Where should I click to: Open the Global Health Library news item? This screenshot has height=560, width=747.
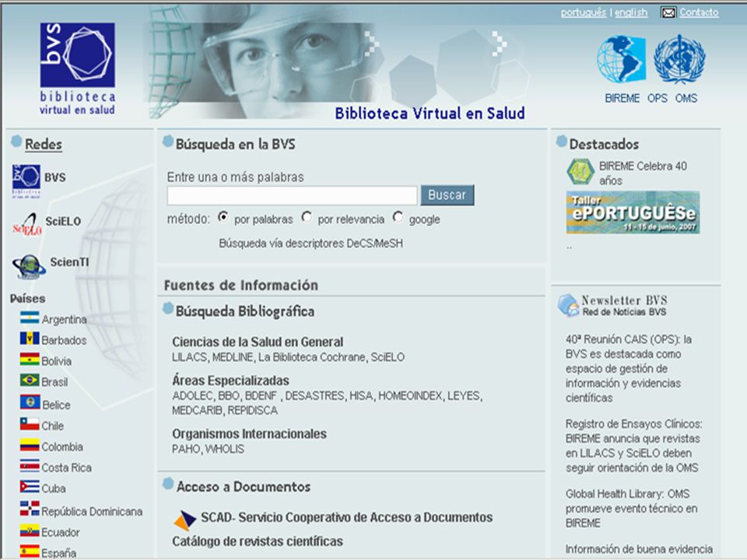[632, 509]
